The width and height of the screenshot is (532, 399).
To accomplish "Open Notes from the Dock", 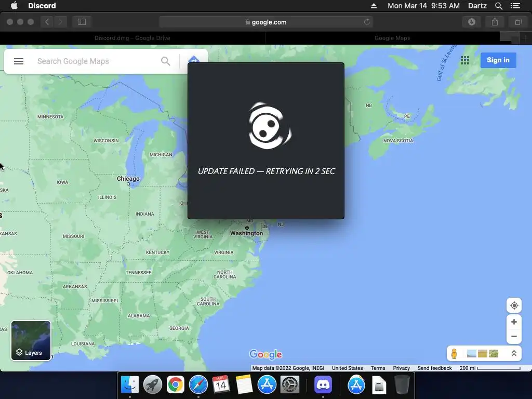I will pos(244,384).
